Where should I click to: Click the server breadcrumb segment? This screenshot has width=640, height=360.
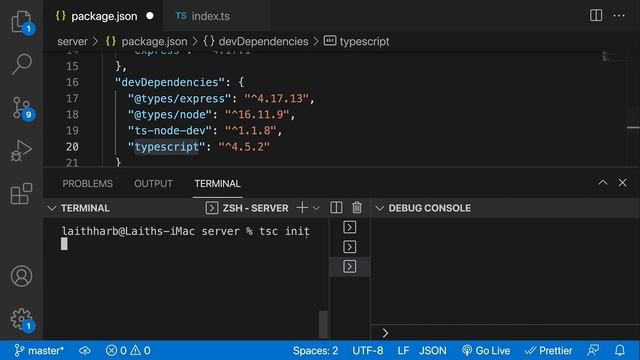click(72, 41)
